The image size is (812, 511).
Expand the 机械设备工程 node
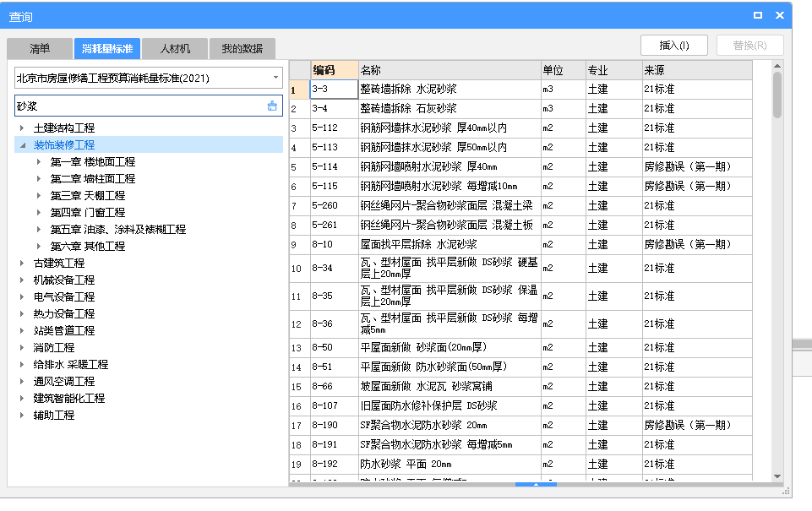[22, 280]
